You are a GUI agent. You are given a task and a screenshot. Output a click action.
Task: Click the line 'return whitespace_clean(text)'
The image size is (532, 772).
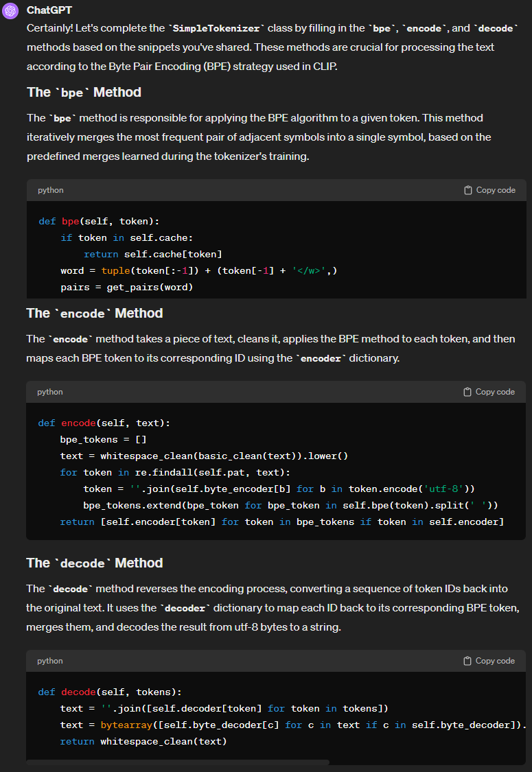coord(143,742)
